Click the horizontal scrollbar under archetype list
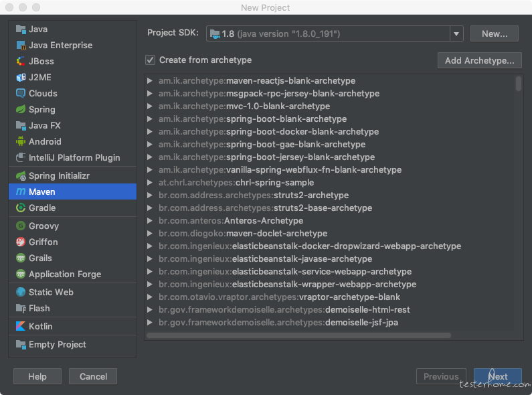532x395 pixels. click(298, 335)
